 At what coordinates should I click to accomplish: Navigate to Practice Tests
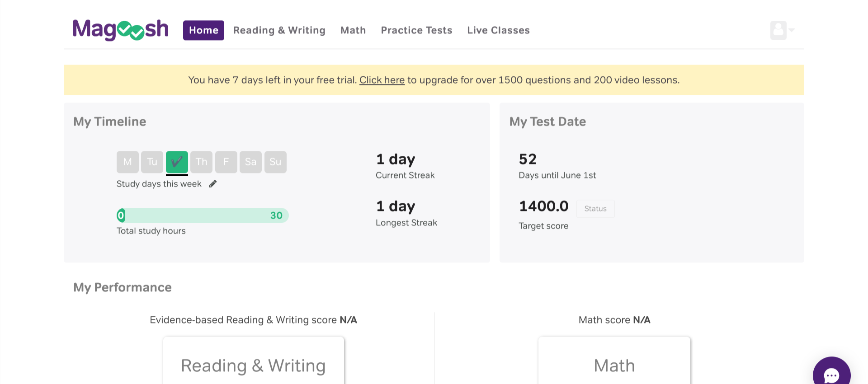pyautogui.click(x=416, y=30)
